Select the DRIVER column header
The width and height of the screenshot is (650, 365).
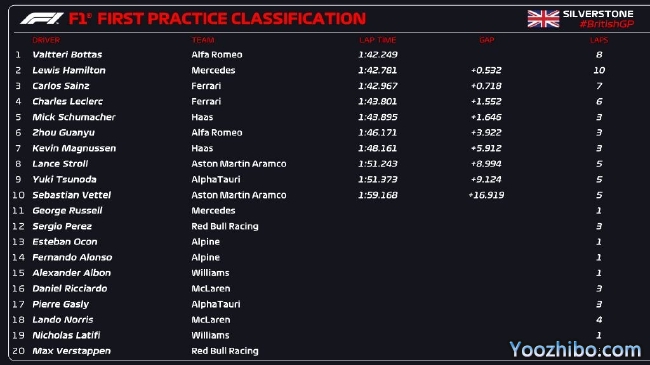tap(46, 40)
